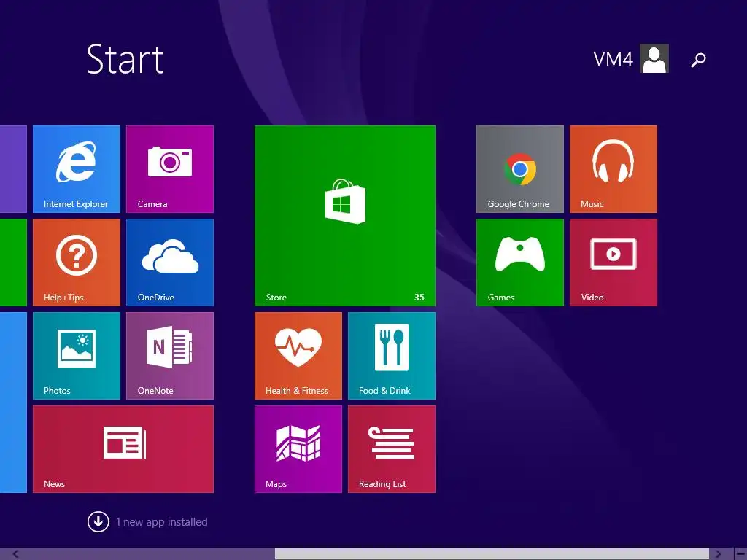This screenshot has height=560, width=747.
Task: Launch the Google Chrome tile
Action: point(519,169)
